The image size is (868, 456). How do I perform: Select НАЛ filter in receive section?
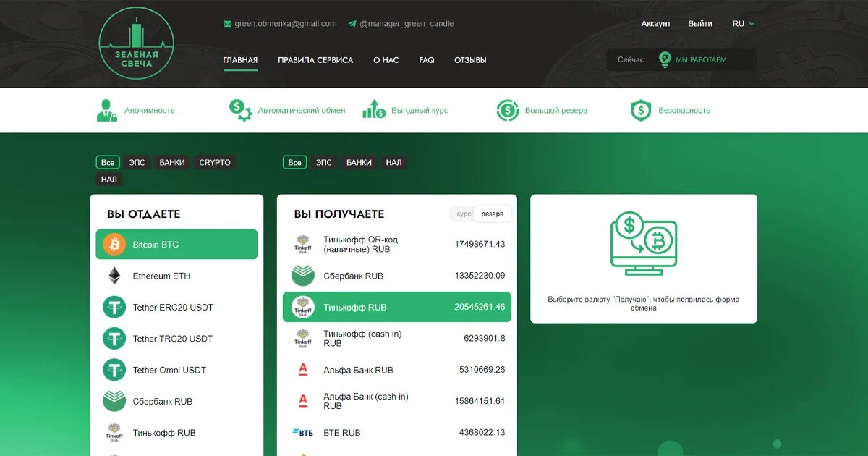click(393, 162)
